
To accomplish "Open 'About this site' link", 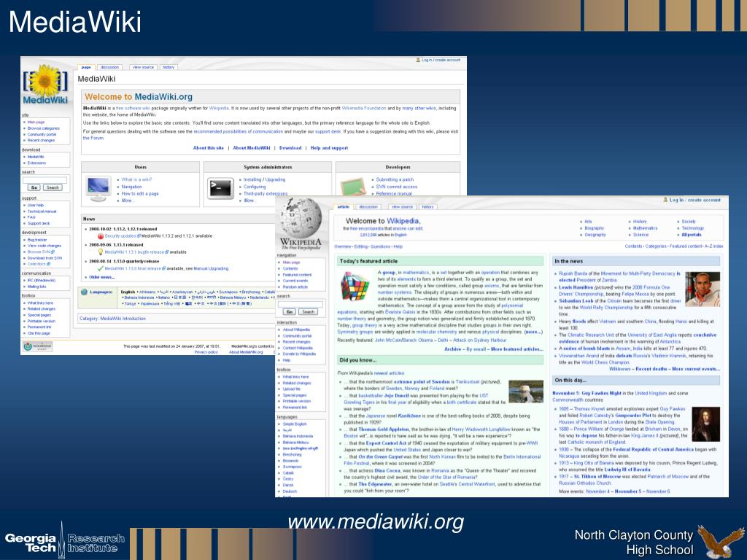I will [208, 148].
